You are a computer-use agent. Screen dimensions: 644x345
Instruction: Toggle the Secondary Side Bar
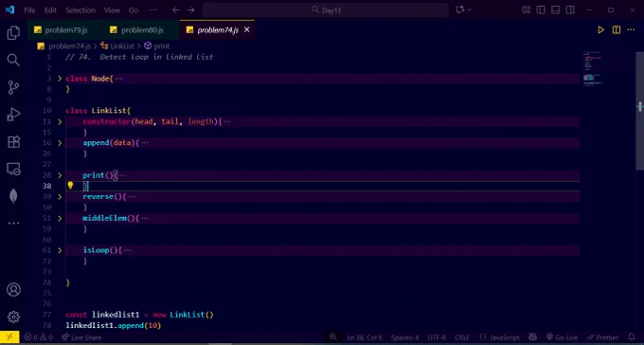pos(570,9)
